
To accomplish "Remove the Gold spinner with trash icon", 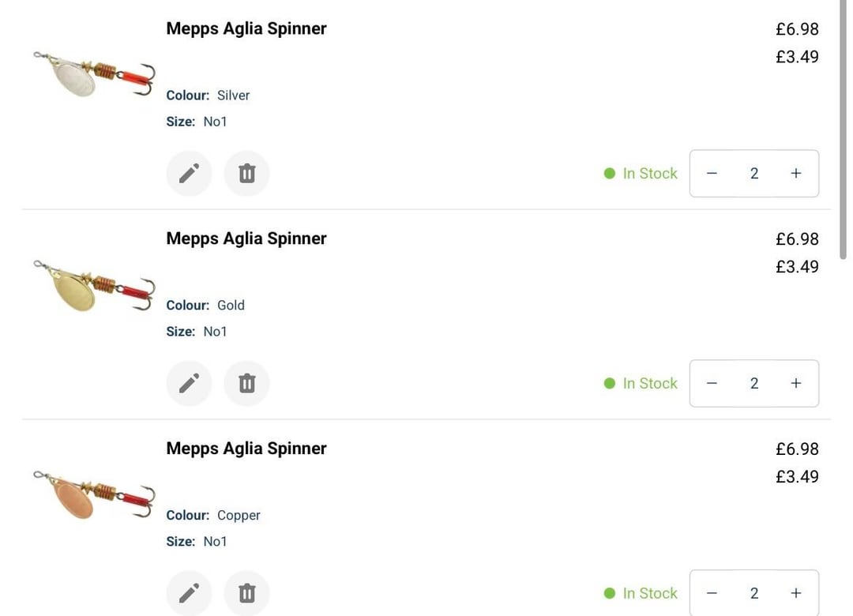I will pyautogui.click(x=247, y=383).
